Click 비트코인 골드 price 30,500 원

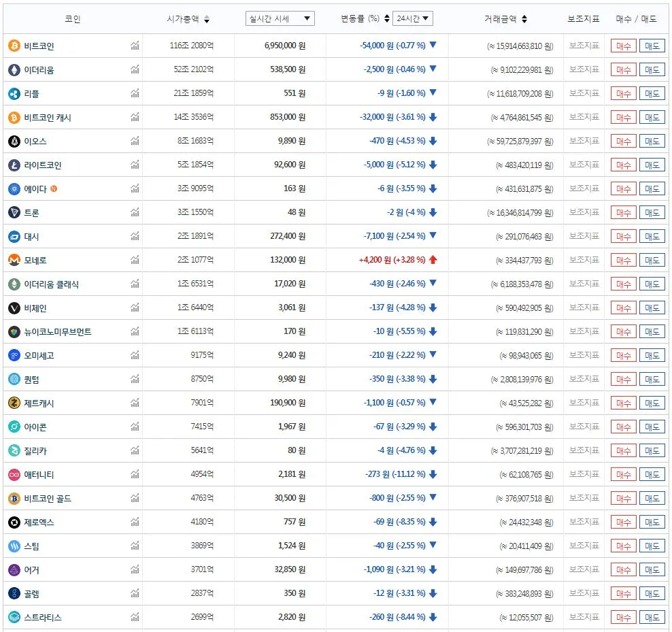[x=290, y=498]
